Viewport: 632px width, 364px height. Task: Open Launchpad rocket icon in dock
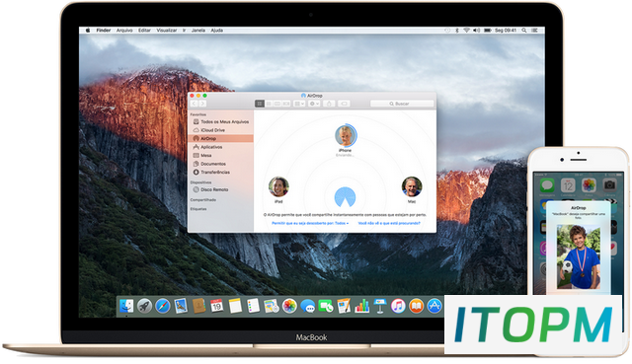pos(145,306)
